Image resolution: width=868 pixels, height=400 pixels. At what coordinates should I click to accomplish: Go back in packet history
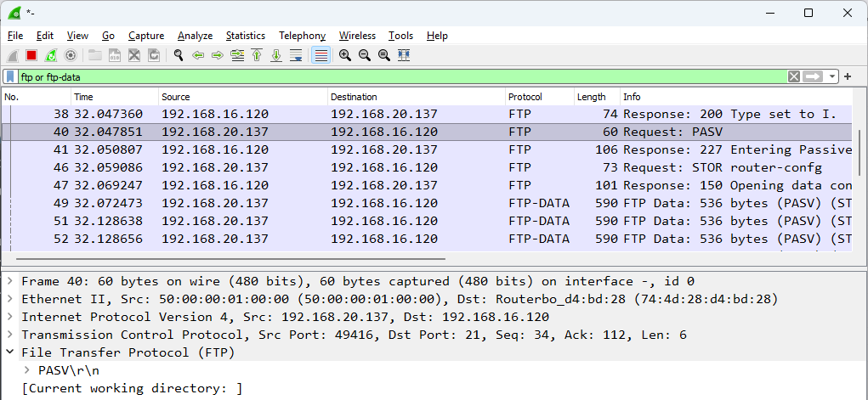(x=198, y=55)
